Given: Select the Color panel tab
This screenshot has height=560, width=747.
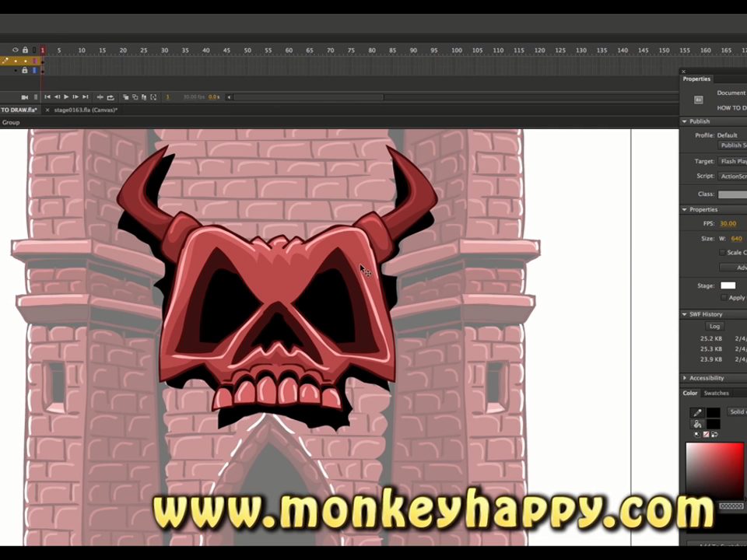Looking at the screenshot, I should (690, 394).
